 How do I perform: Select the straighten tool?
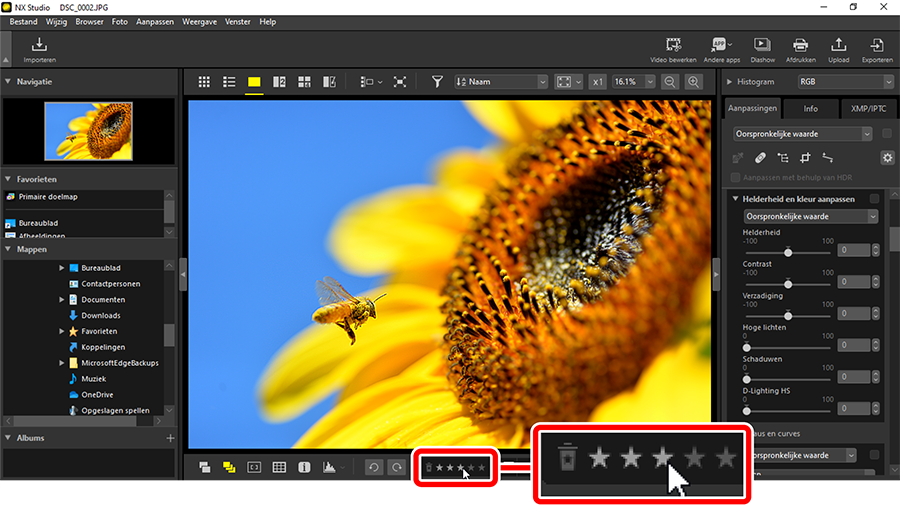(827, 157)
